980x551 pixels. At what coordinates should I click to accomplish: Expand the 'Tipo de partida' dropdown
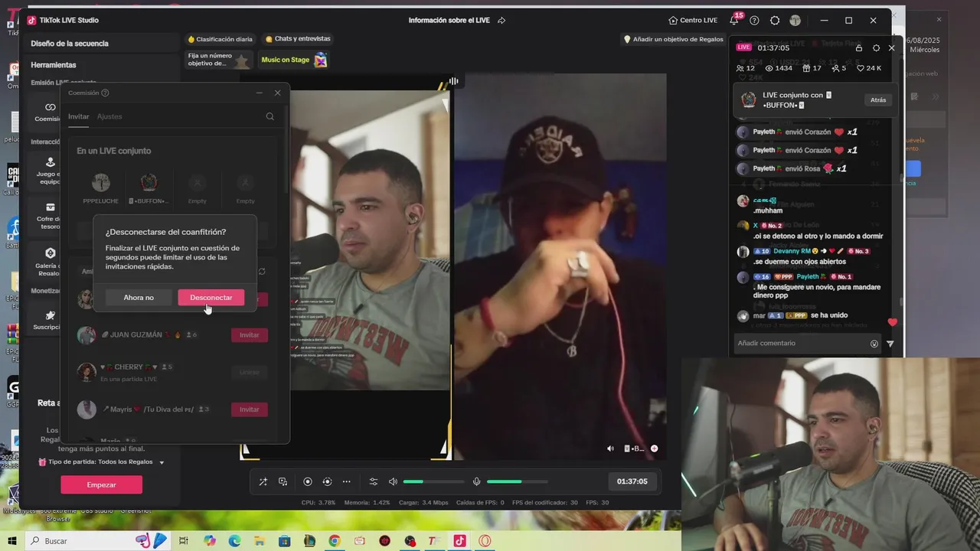pos(162,462)
